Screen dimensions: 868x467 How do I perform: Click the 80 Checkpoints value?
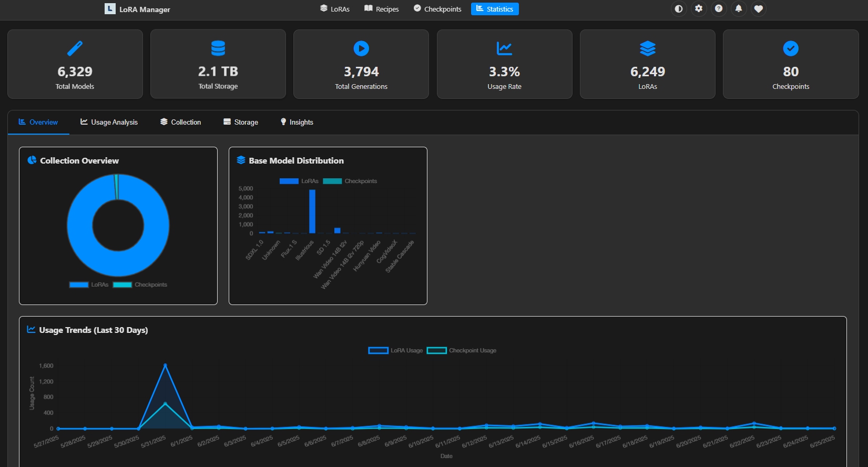(x=791, y=72)
